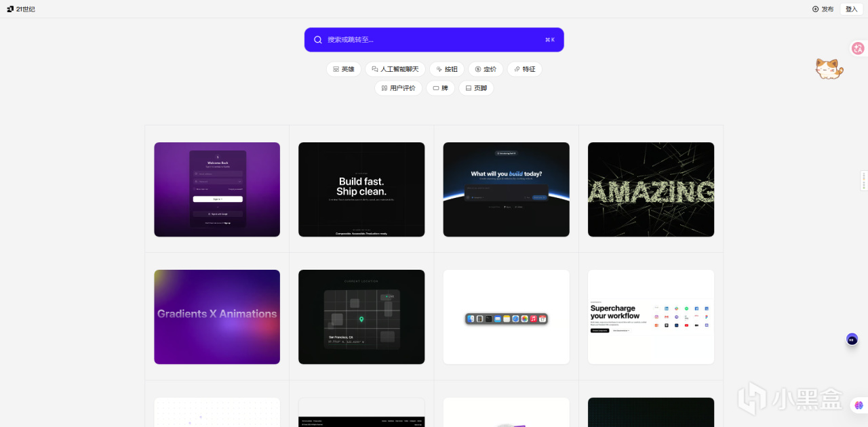Image resolution: width=868 pixels, height=427 pixels.
Task: Open the AMAZING particle text card
Action: point(651,189)
